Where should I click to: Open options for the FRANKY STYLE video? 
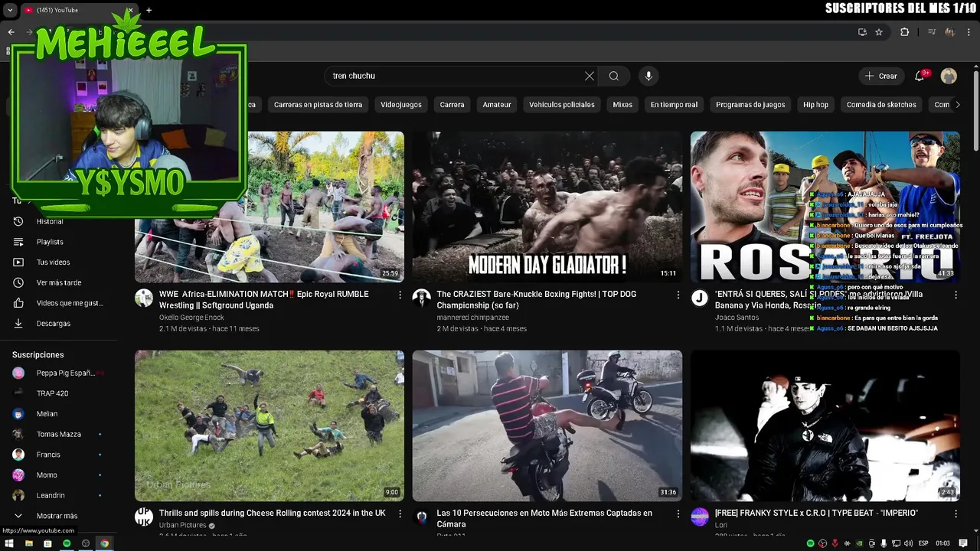click(955, 514)
